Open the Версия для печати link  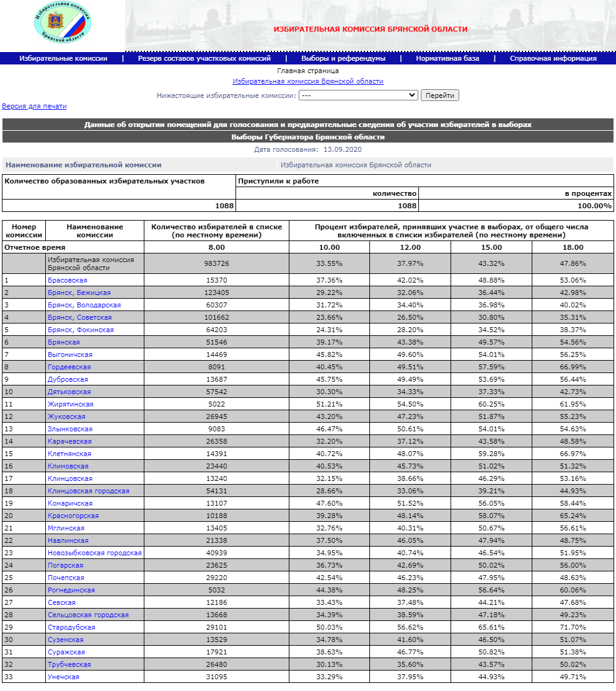click(34, 106)
